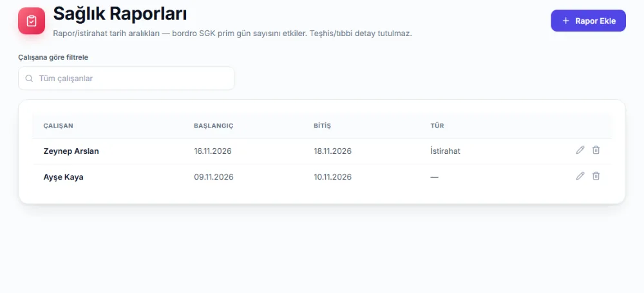This screenshot has height=293, width=644.
Task: Open the Tüm çalışanlar filter field
Action: click(x=126, y=79)
